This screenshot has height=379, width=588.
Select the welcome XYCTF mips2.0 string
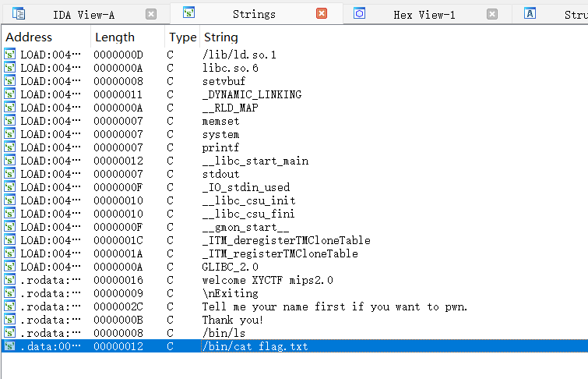point(267,280)
